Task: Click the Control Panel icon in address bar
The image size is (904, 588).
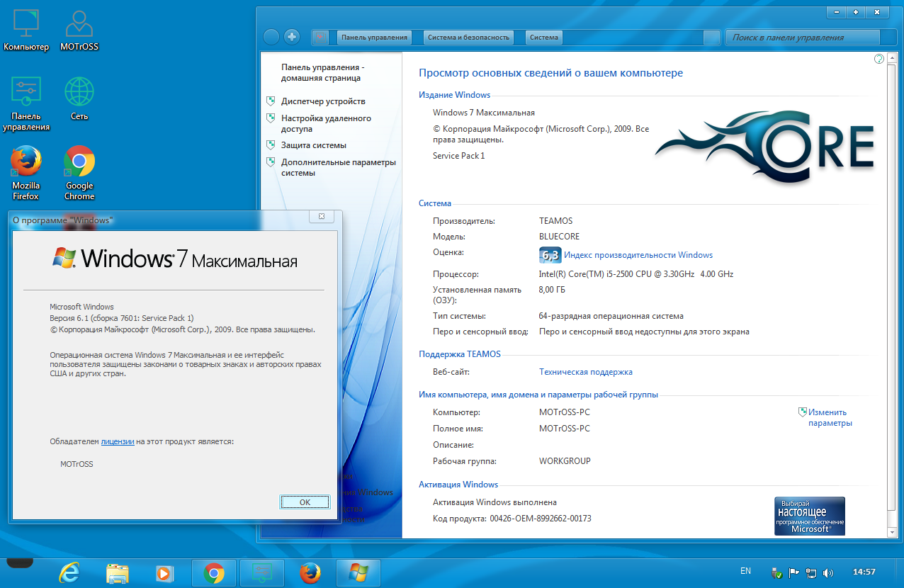Action: [320, 37]
